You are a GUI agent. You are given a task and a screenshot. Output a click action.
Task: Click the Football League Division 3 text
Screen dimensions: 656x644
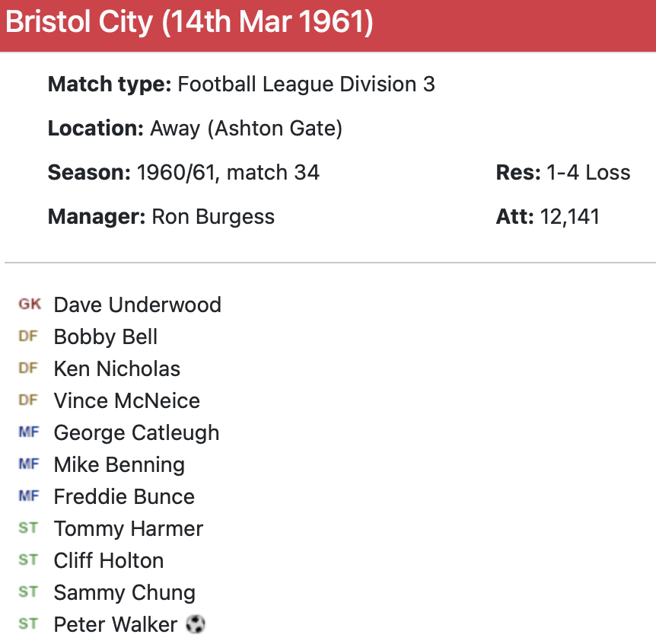(x=306, y=84)
